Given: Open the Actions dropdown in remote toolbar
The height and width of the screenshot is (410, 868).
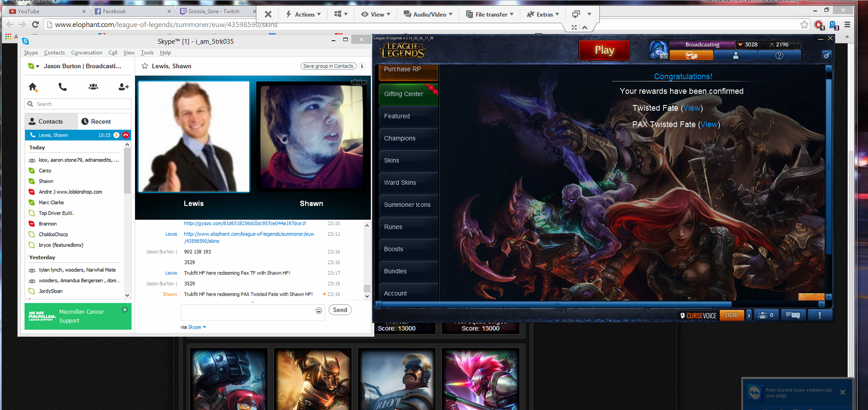Looking at the screenshot, I should (x=303, y=14).
